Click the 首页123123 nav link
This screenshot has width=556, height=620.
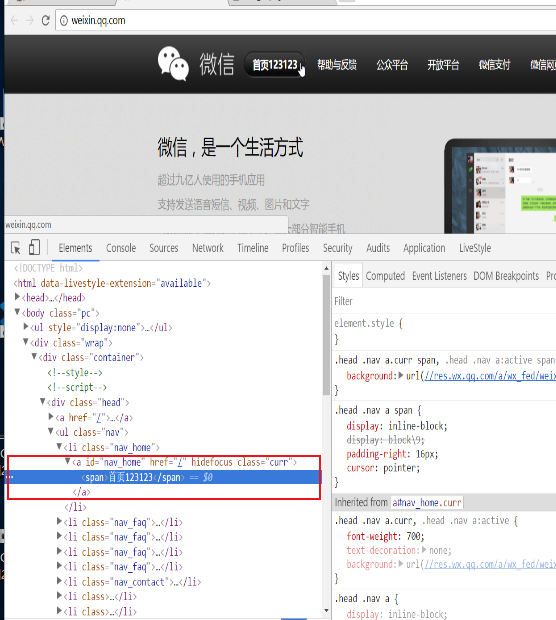pos(275,64)
